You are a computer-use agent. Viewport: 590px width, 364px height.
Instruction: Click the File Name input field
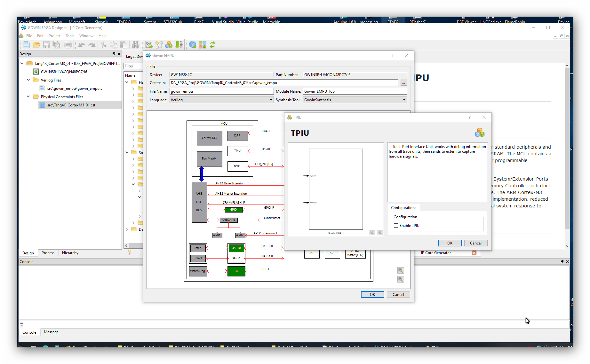click(221, 91)
